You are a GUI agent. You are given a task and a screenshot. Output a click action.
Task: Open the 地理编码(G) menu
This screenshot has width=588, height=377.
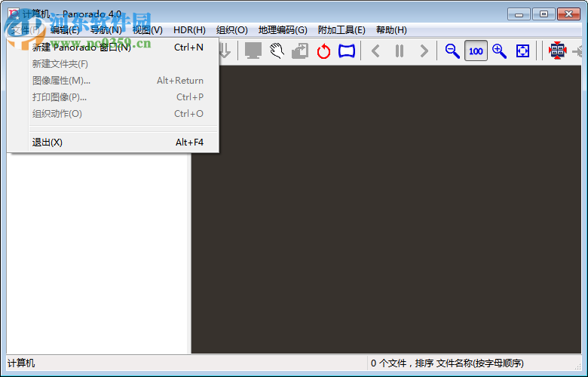tap(283, 30)
